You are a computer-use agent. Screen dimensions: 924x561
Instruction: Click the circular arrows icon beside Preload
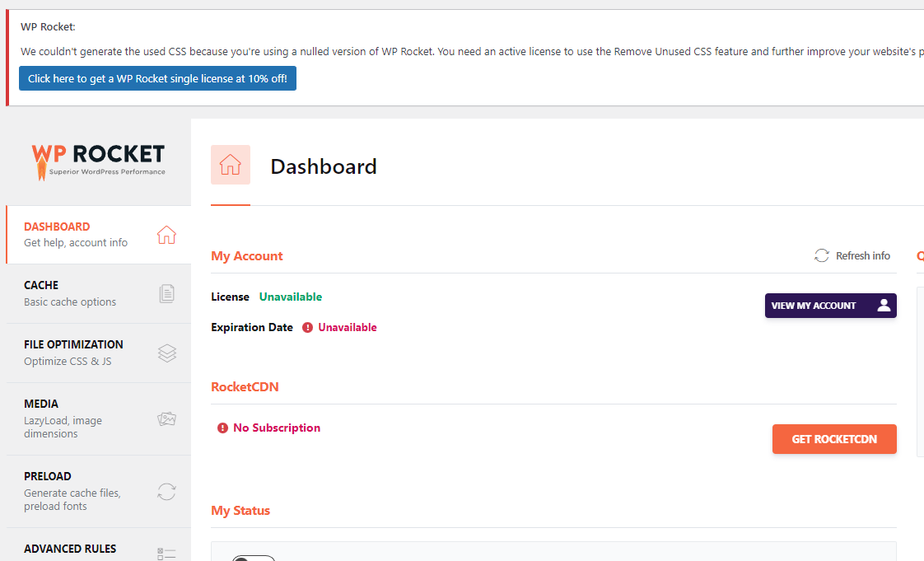pyautogui.click(x=166, y=492)
